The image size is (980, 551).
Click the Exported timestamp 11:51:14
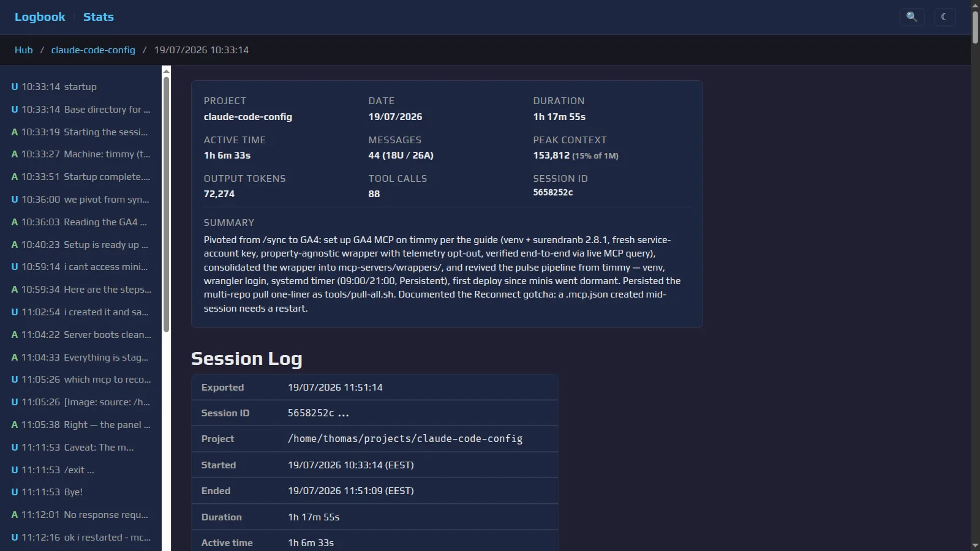pos(335,388)
